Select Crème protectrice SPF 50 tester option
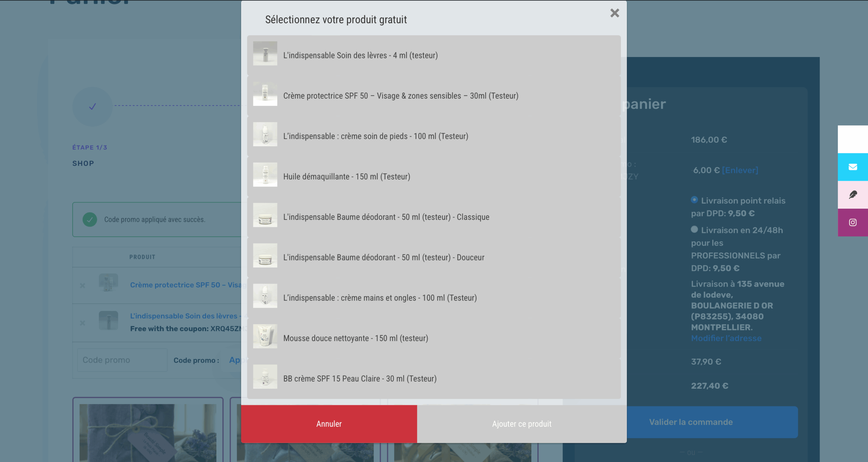868x462 pixels. click(400, 96)
